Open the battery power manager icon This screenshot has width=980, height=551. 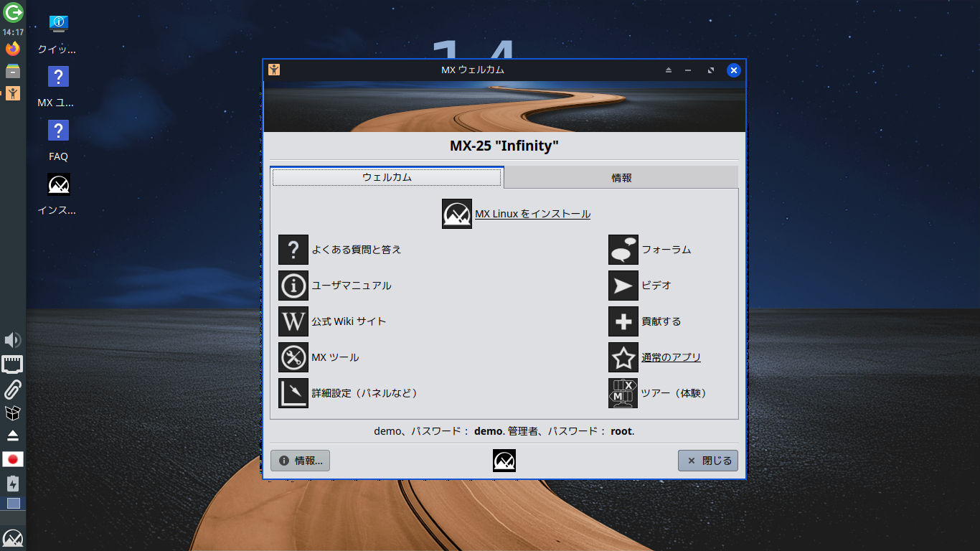13,484
